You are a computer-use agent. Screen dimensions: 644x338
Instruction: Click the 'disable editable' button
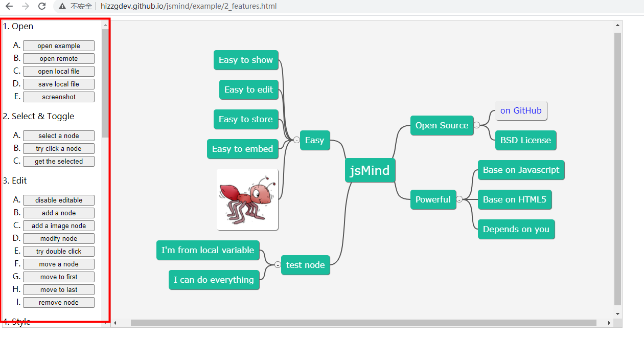[x=59, y=200]
